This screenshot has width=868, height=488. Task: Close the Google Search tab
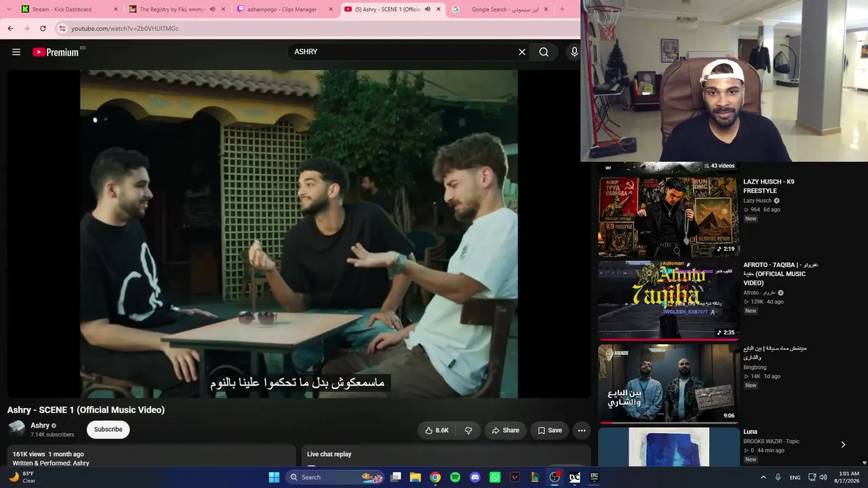tap(546, 9)
